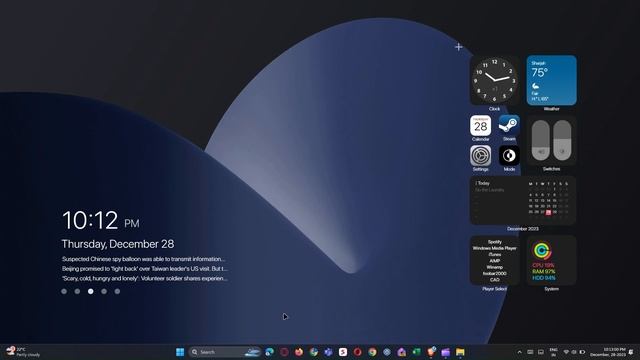Open File Explorer from the taskbar
640x360 pixels.
(460, 352)
